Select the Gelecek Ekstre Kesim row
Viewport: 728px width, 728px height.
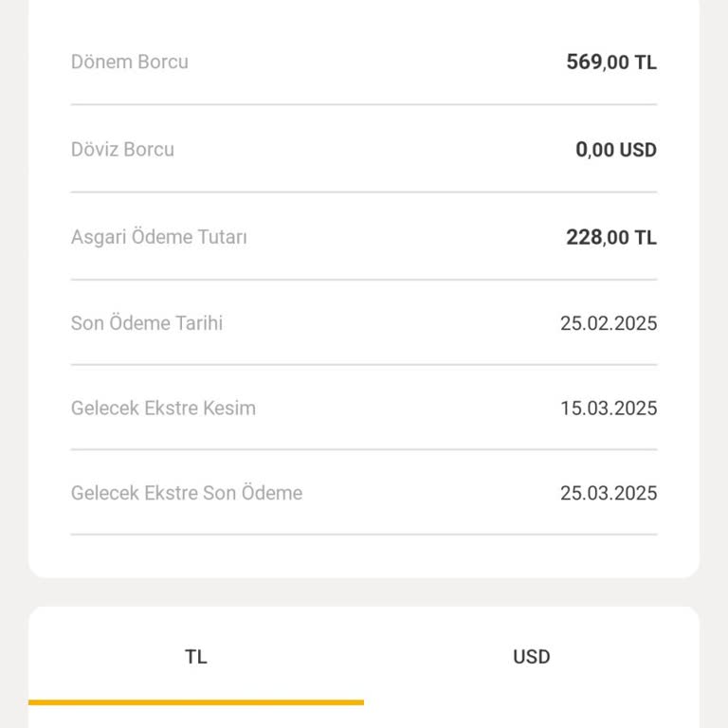pyautogui.click(x=364, y=409)
